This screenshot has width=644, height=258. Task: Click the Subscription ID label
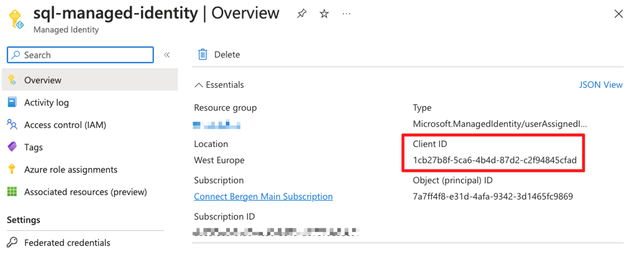click(224, 216)
